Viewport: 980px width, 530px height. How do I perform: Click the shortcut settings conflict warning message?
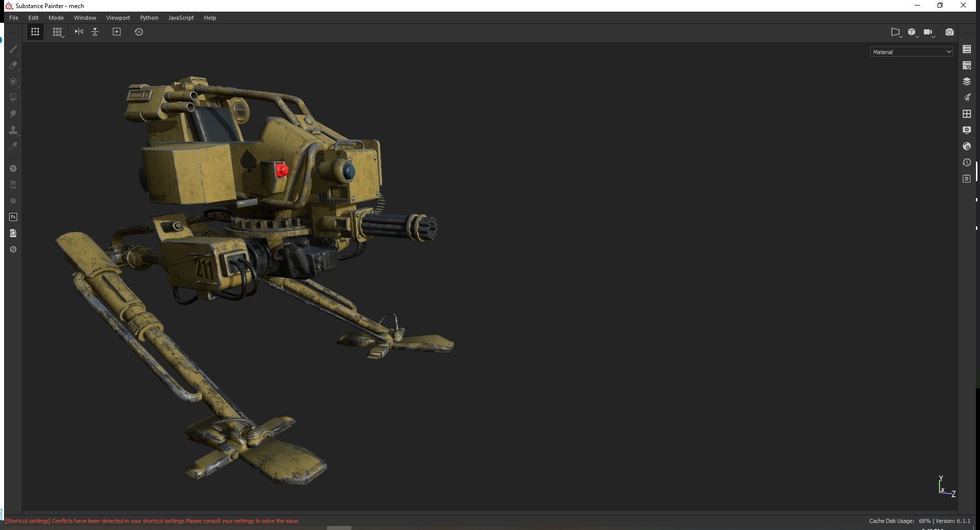pos(152,521)
